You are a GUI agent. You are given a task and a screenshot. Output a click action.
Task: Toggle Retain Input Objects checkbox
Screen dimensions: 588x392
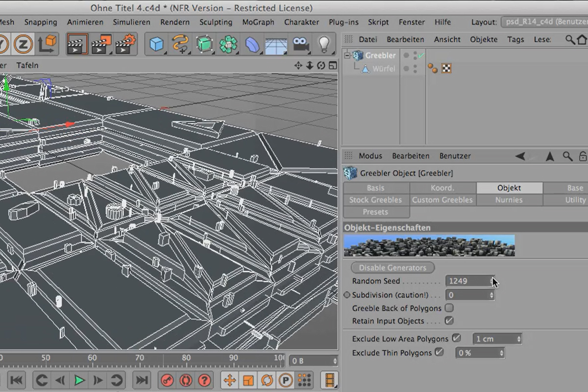(449, 321)
